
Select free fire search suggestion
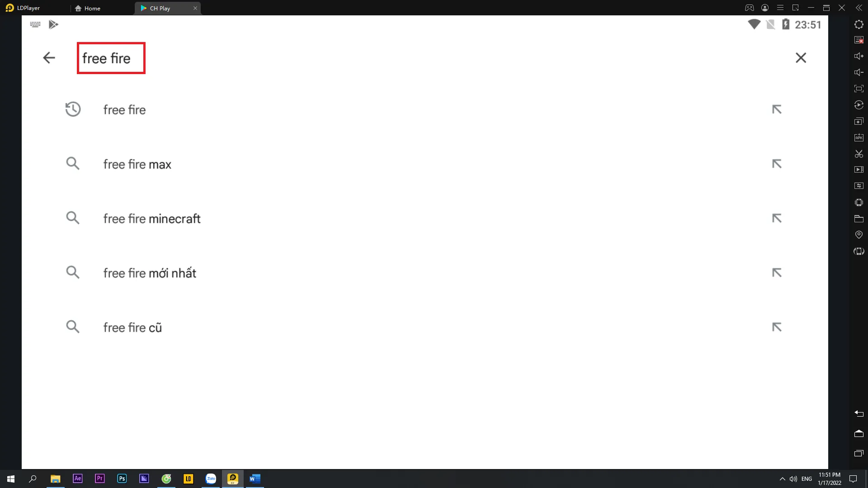pos(124,110)
